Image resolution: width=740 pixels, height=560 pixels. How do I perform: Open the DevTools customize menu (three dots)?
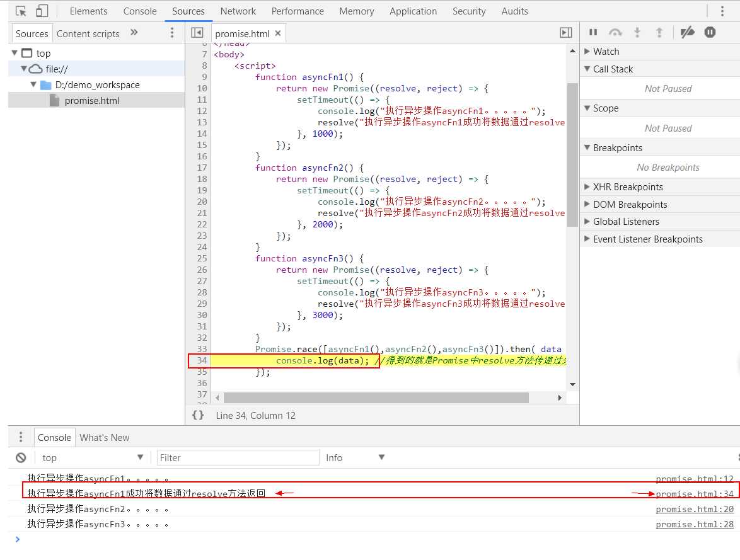click(722, 11)
